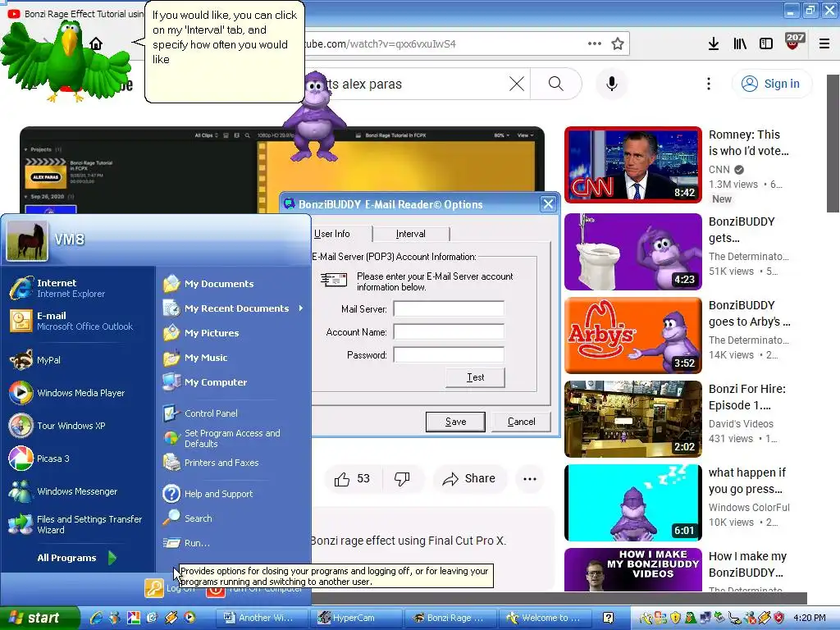Image resolution: width=840 pixels, height=630 pixels.
Task: Bookmark this page with the star
Action: (617, 43)
